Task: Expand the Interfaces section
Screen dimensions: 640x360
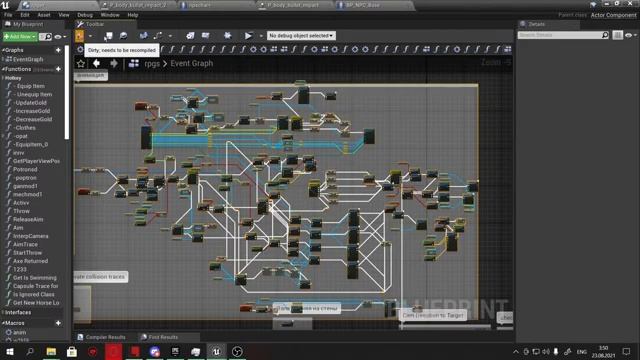Action: coord(3,312)
